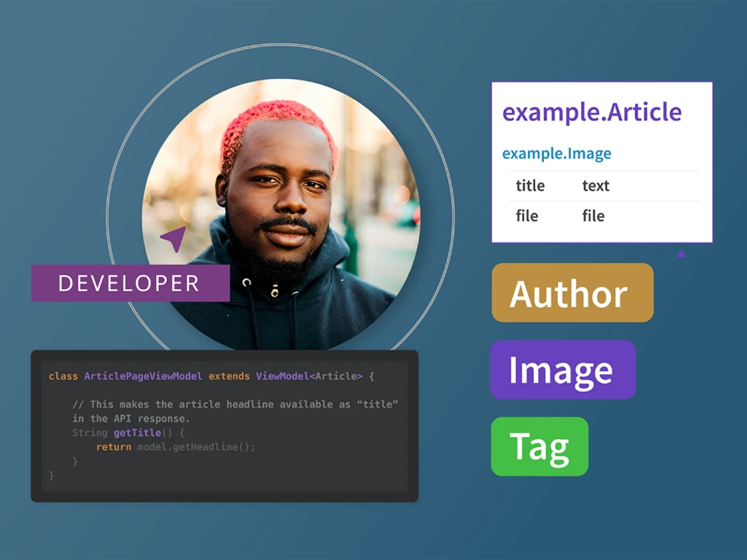Open the developer's circular portrait photo

(290, 207)
